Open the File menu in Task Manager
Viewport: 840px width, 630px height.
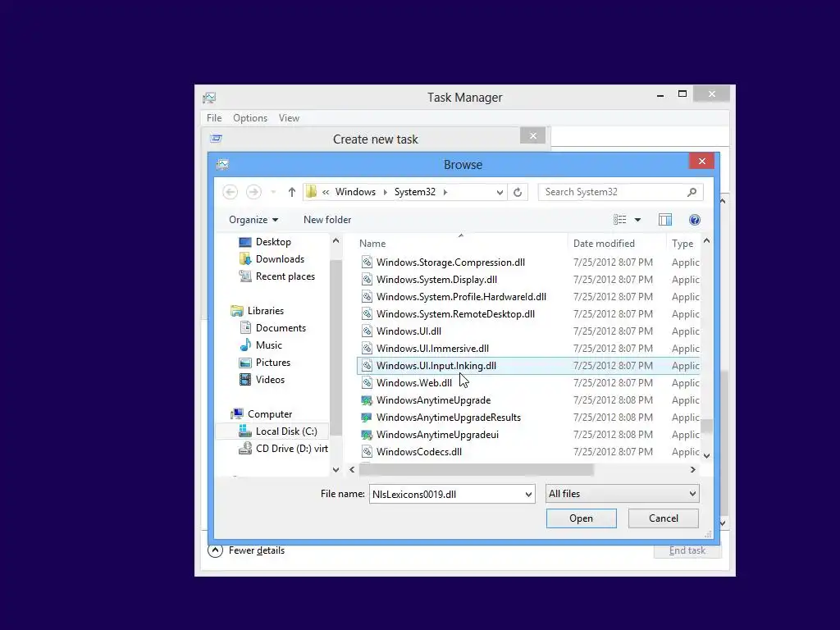(214, 118)
